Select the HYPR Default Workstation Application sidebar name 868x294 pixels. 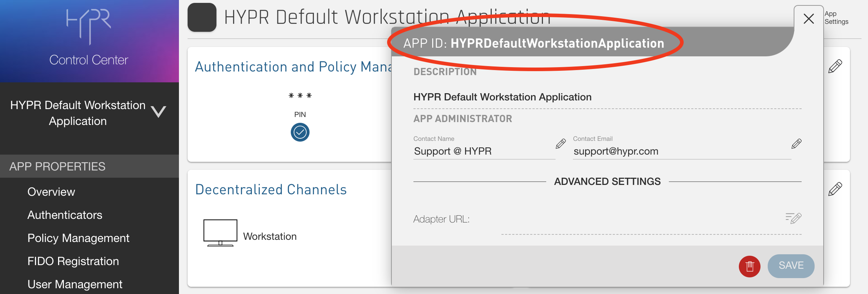coord(78,113)
